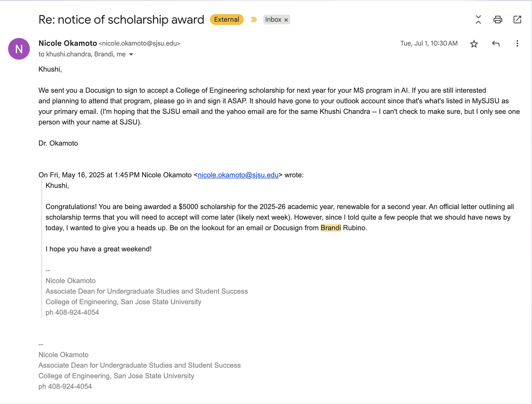Open the nicole.okamoto@sjsu.edu email link
The image size is (532, 404).
[238, 175]
